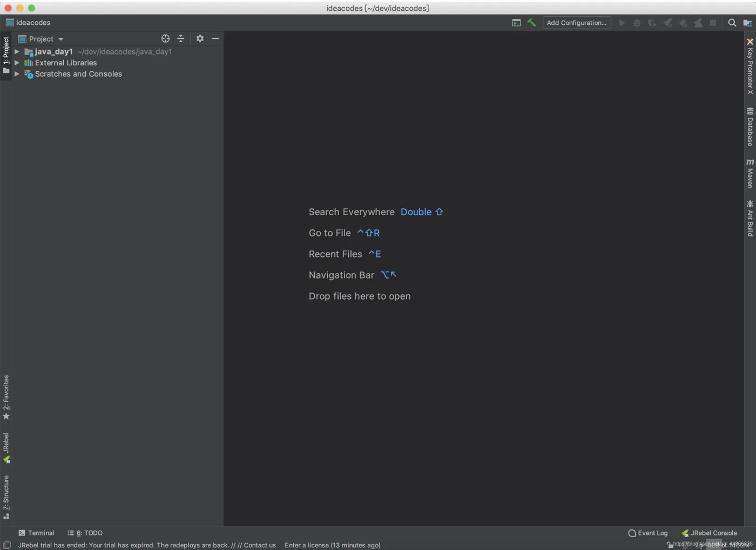Click the yellow macOS minimize button

pos(19,8)
